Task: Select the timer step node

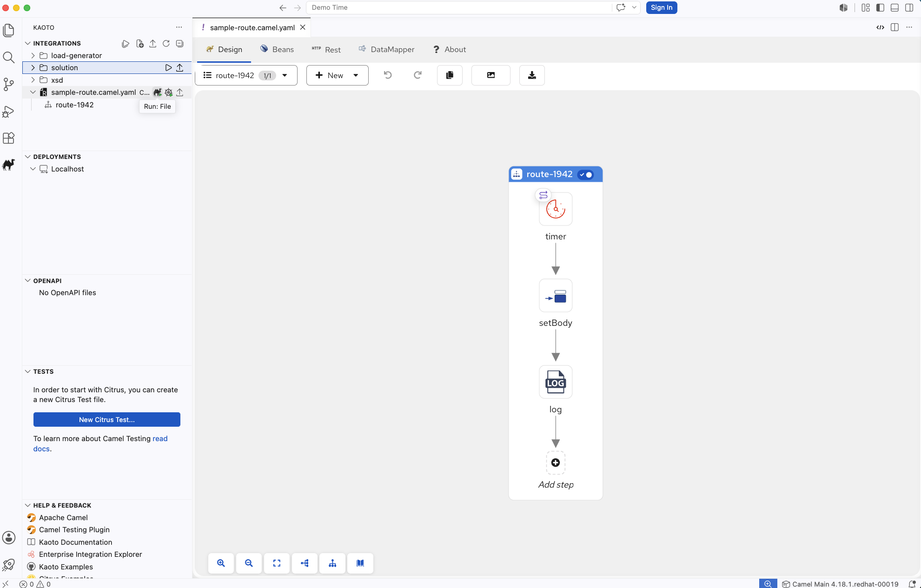Action: click(556, 209)
